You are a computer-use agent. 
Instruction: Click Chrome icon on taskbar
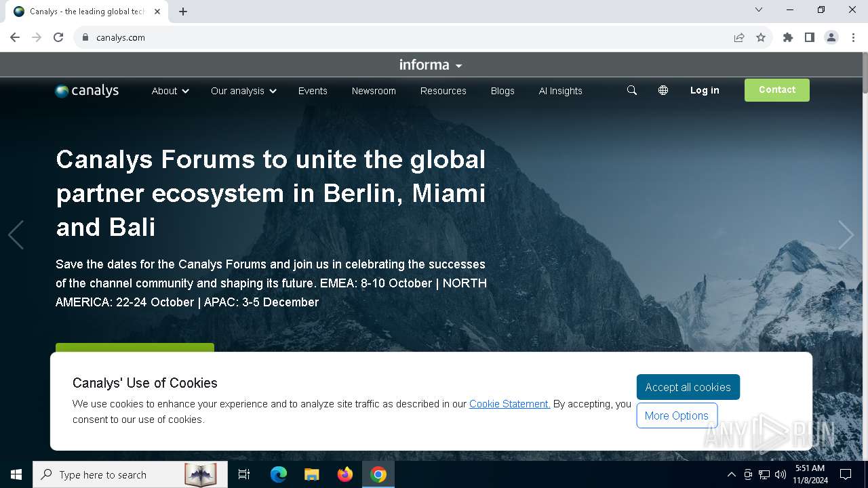(x=378, y=474)
